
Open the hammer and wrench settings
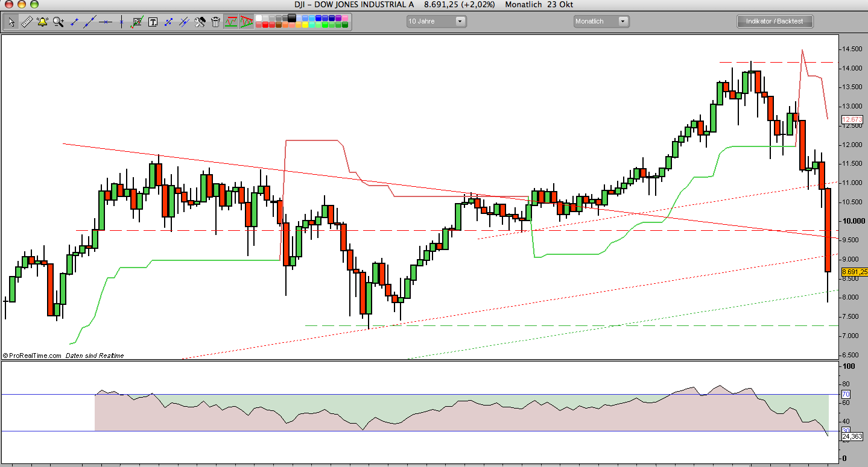(200, 22)
